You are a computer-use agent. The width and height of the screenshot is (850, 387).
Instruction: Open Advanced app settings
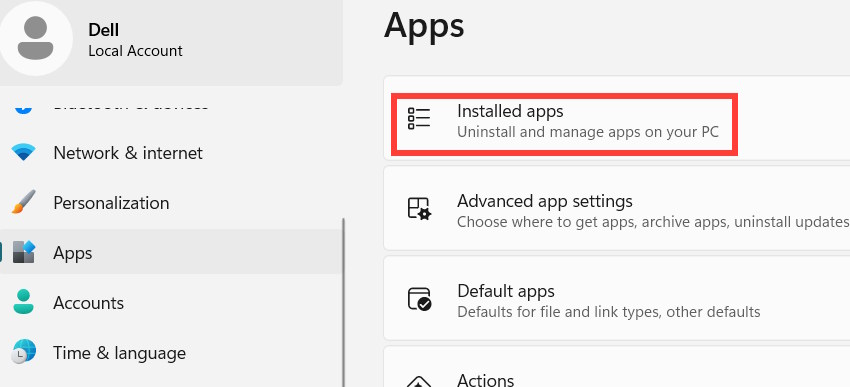[x=617, y=208]
